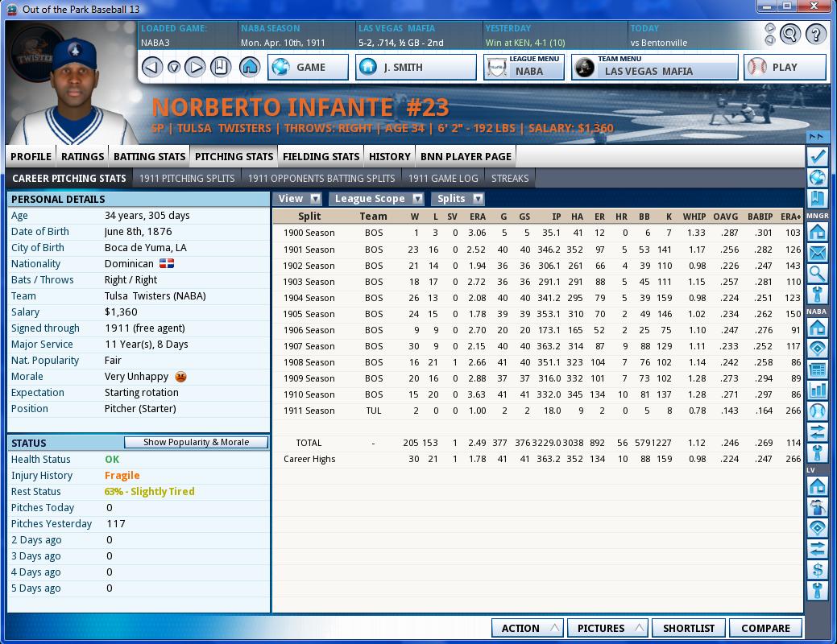Switch to the PROFILE tab

coord(31,156)
